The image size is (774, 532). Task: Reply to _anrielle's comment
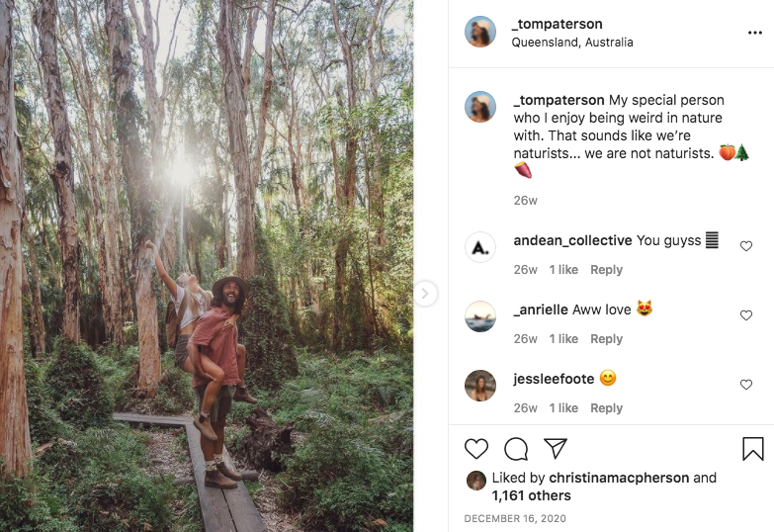[606, 339]
